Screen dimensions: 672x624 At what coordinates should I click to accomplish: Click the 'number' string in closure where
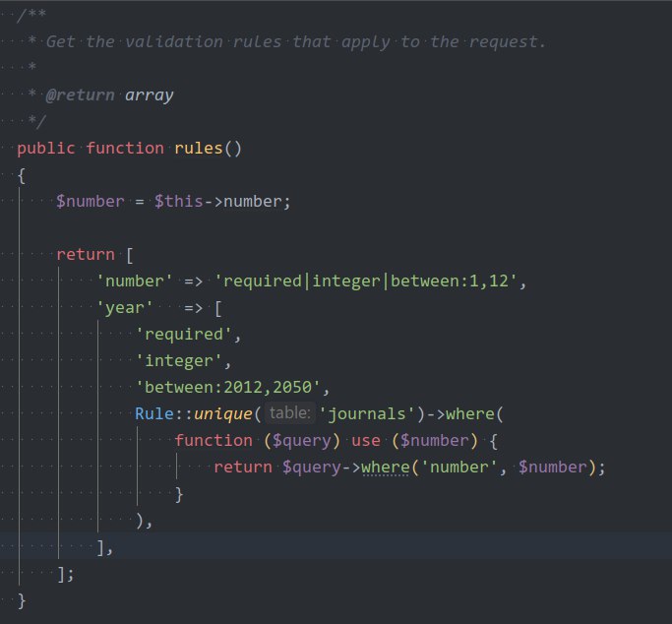click(x=459, y=468)
